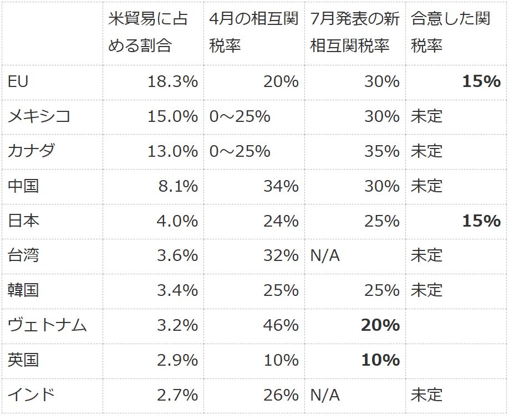Click the 35% cell in カナダ row
This screenshot has width=509, height=420.
381,151
